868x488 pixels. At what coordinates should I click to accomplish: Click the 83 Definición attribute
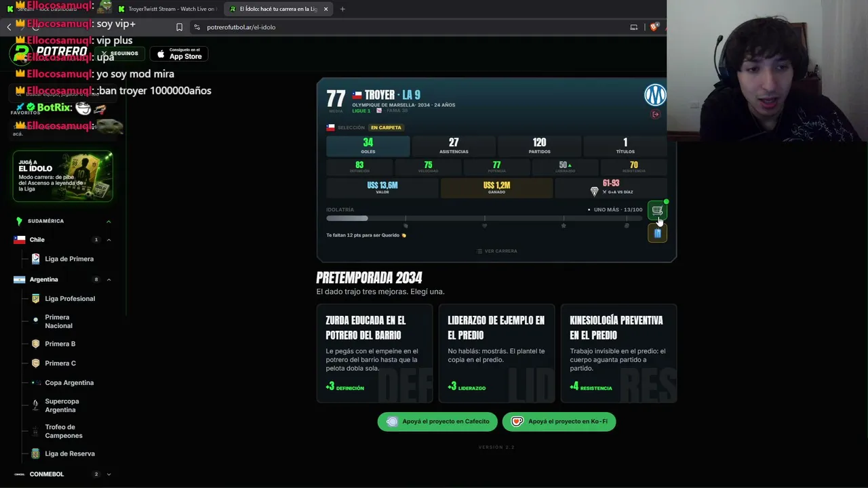359,167
